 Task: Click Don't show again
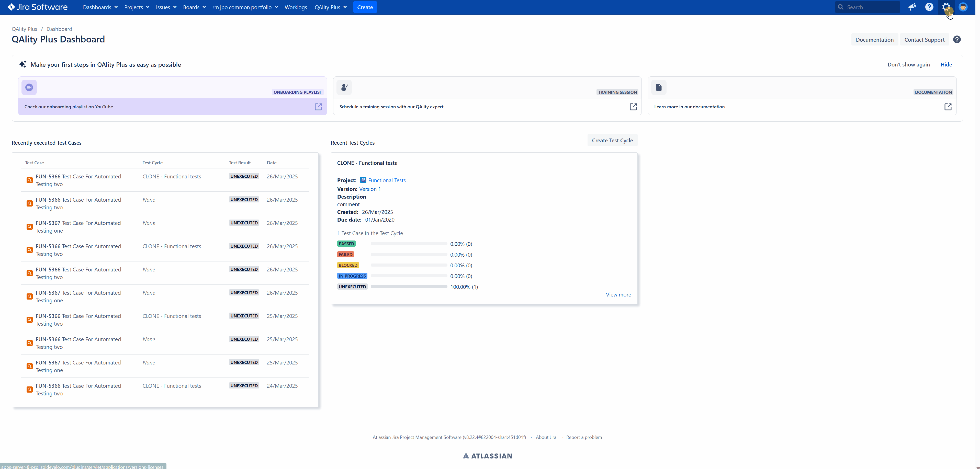(908, 65)
